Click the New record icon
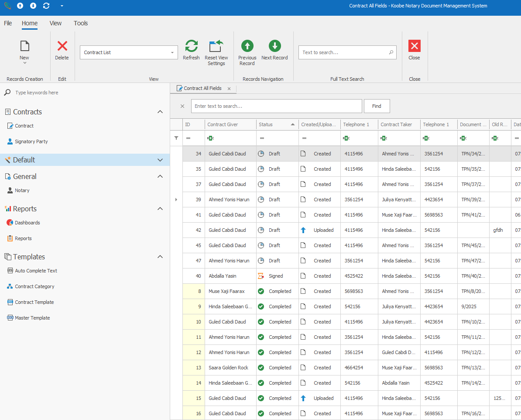 click(24, 46)
